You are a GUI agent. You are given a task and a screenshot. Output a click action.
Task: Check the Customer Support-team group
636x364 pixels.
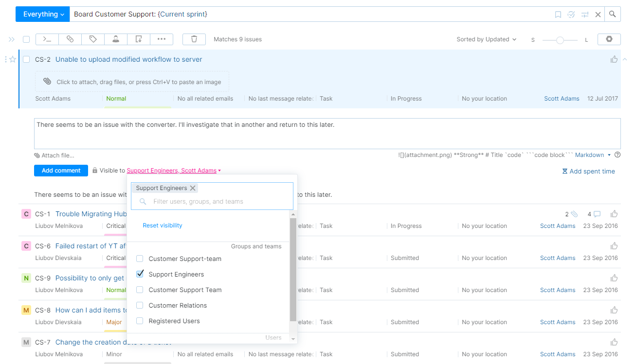tap(140, 259)
